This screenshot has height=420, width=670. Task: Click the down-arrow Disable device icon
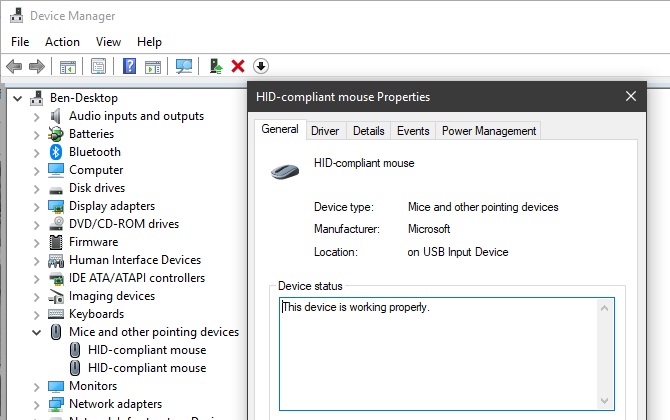pos(261,66)
